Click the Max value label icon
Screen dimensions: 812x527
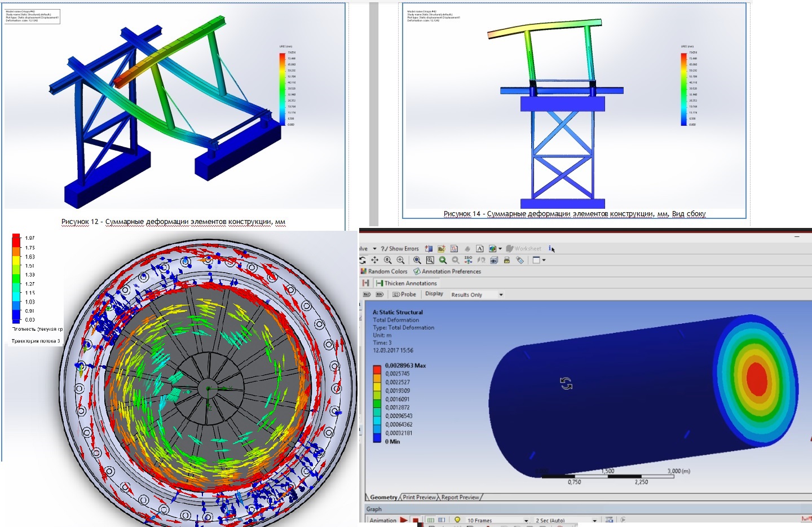367,295
